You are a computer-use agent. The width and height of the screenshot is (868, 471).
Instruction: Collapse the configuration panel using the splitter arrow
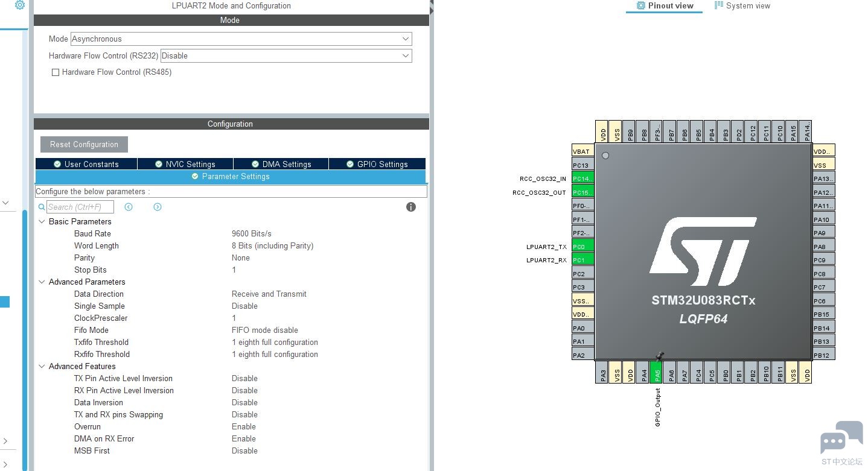click(x=432, y=7)
